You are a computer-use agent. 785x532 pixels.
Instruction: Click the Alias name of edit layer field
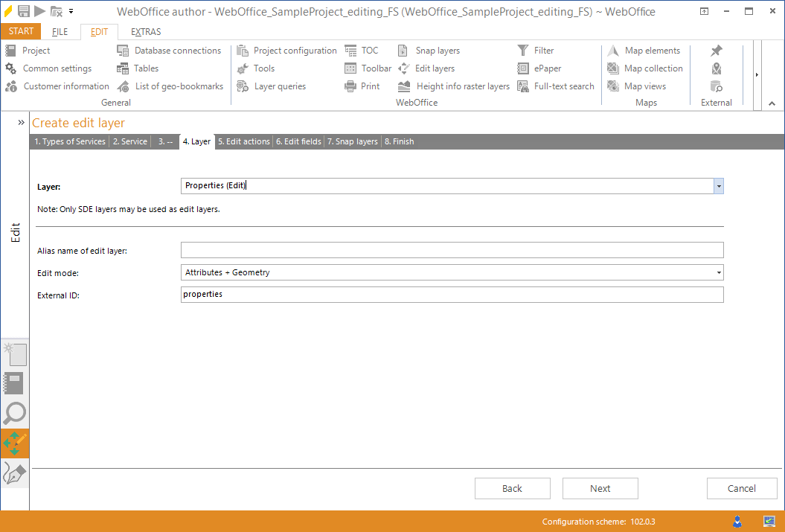(452, 250)
